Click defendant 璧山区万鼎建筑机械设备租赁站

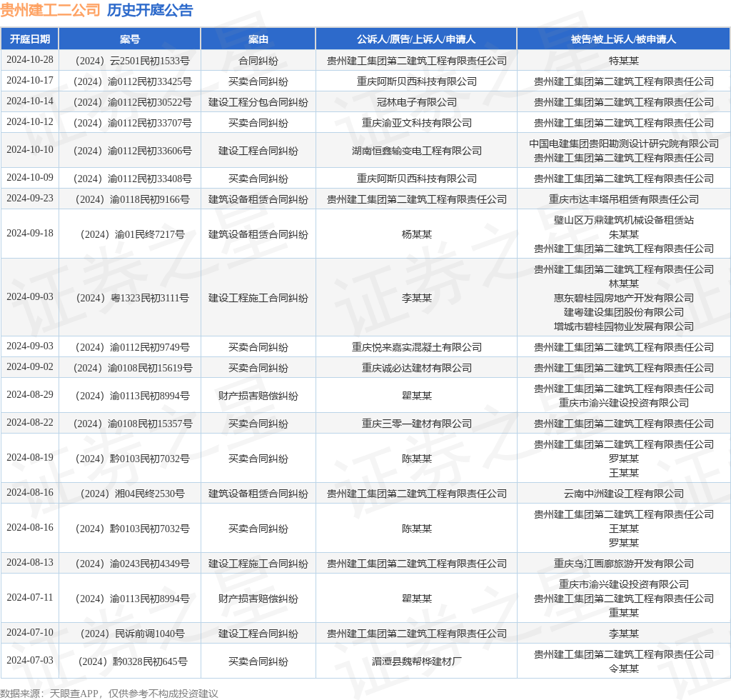point(623,220)
